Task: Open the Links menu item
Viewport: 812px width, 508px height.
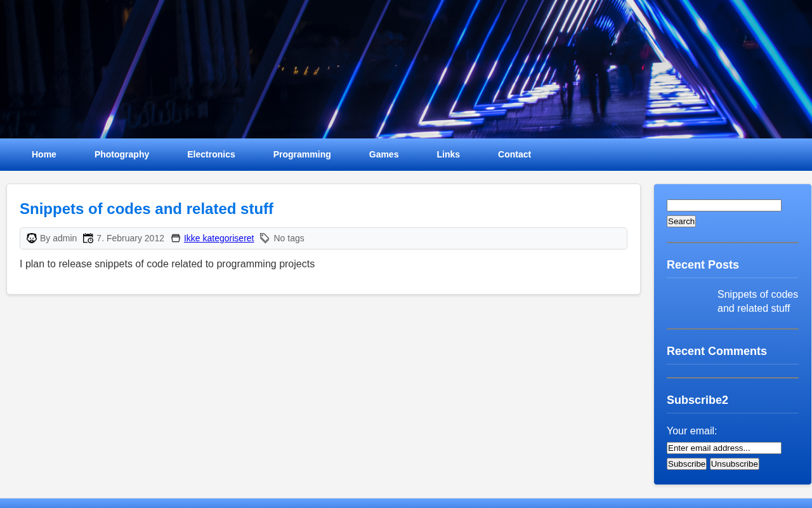Action: tap(449, 154)
